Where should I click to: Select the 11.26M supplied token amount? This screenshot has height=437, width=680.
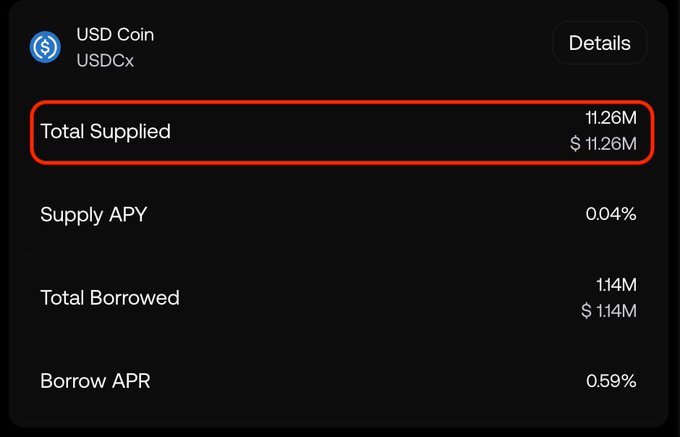pos(611,119)
